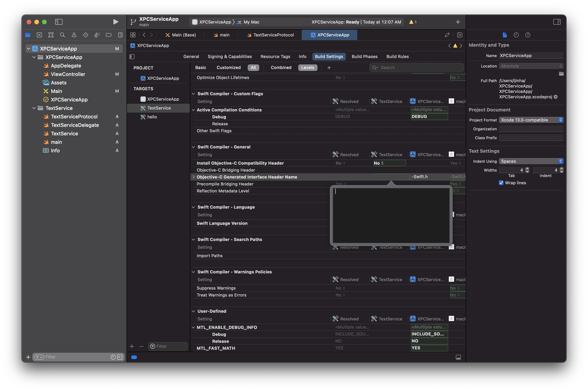Click the targets Filter field

[168, 346]
